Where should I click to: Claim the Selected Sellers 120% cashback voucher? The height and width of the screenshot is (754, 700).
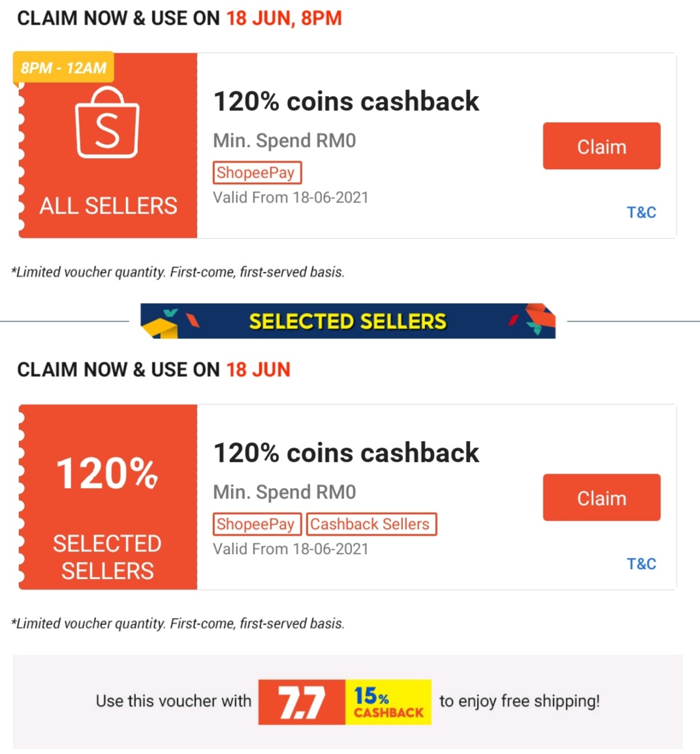coord(601,498)
